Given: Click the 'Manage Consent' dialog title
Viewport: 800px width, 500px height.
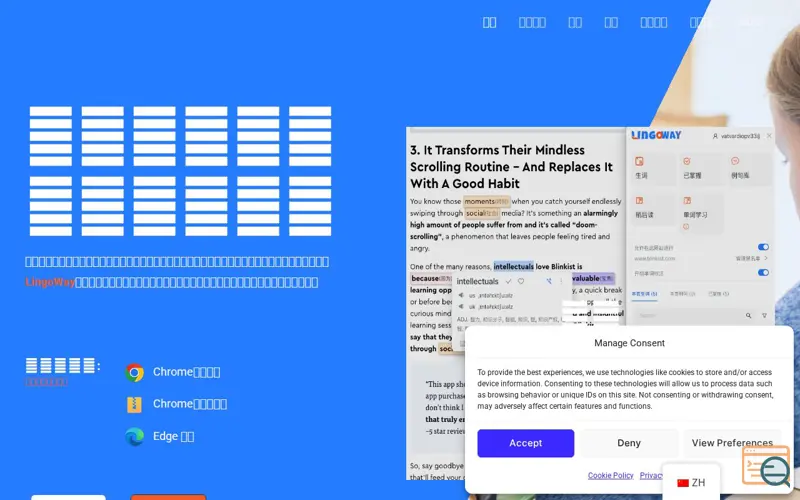Looking at the screenshot, I should click(629, 343).
